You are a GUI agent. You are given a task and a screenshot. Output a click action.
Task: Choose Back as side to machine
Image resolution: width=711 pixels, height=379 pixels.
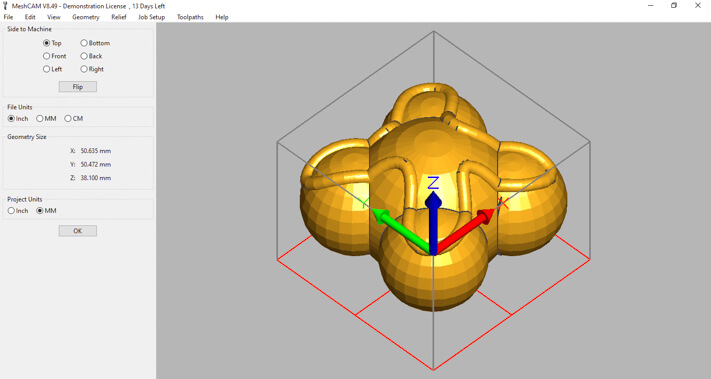(x=91, y=56)
